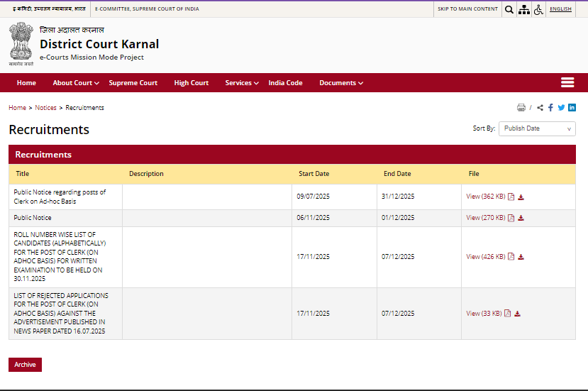Open PDF icon for 362 KB file
Screen dimensions: 588x391
click(x=511, y=197)
